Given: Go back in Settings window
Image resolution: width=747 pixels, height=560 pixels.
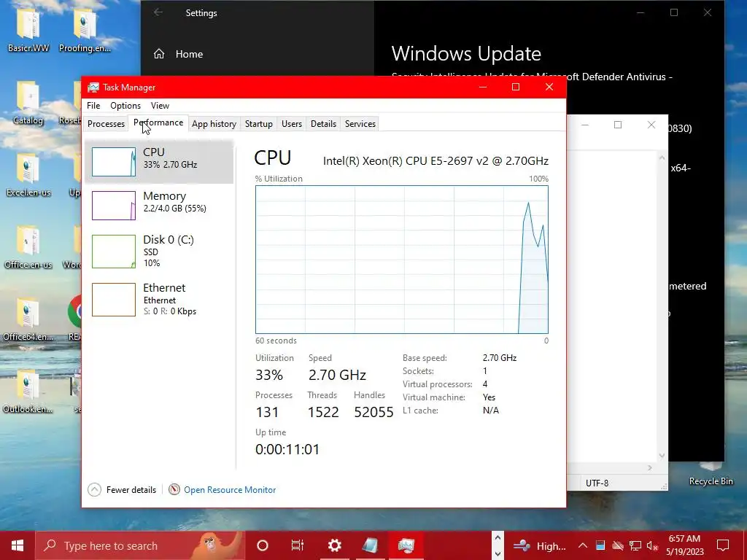Looking at the screenshot, I should click(158, 13).
